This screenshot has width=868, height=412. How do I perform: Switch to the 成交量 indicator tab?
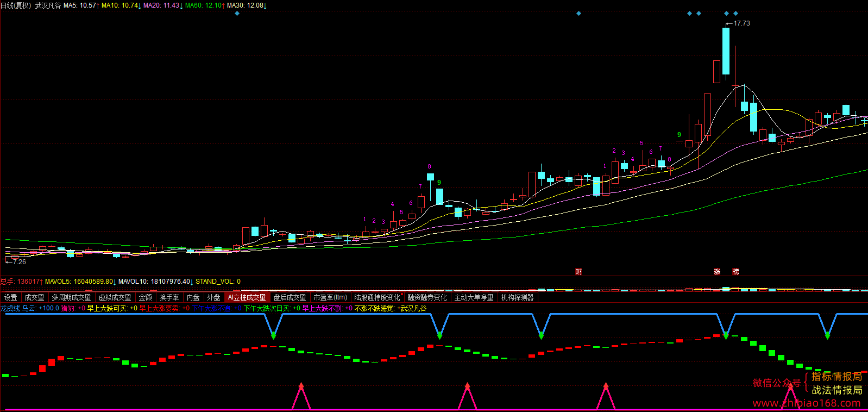tap(34, 297)
